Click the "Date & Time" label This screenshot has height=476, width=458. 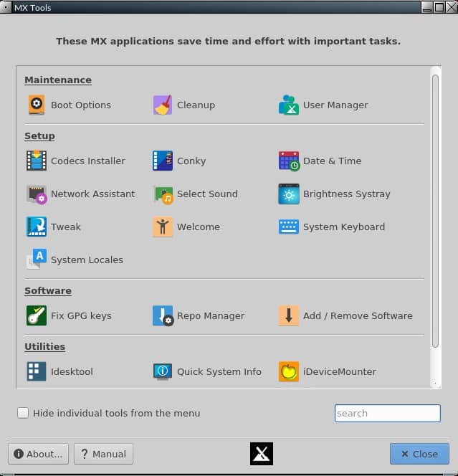(x=333, y=161)
